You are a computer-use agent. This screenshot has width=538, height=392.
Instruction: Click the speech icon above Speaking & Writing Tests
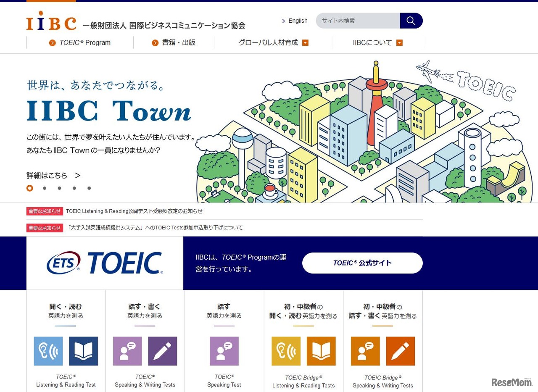tap(127, 351)
